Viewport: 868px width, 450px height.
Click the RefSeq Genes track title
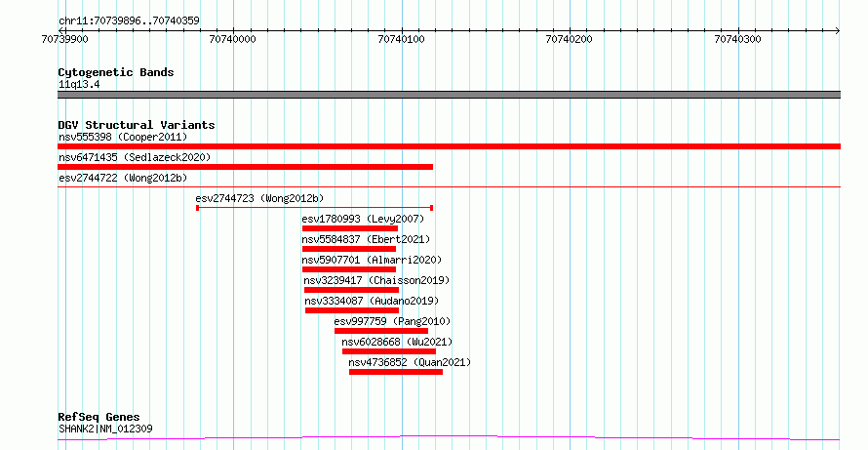[99, 417]
